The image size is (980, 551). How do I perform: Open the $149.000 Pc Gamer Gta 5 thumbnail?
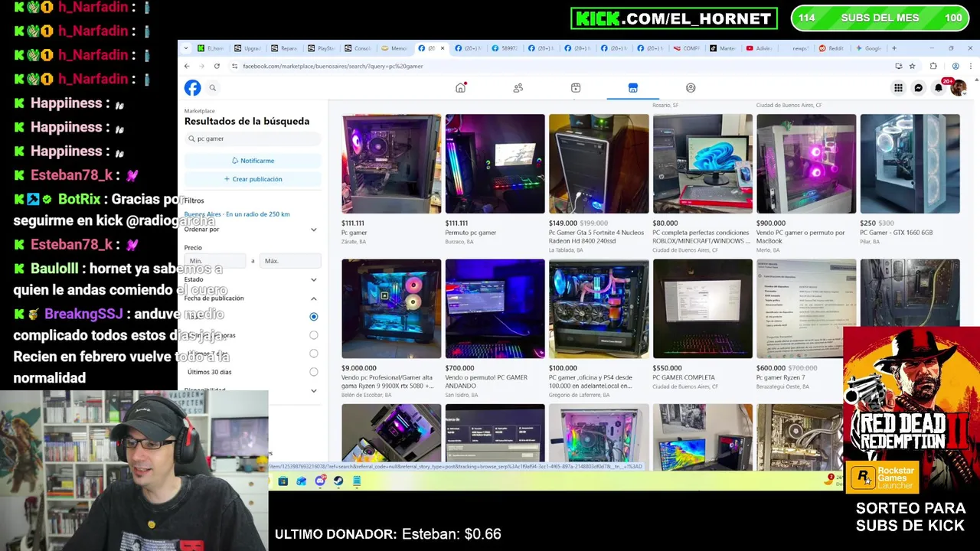point(599,164)
